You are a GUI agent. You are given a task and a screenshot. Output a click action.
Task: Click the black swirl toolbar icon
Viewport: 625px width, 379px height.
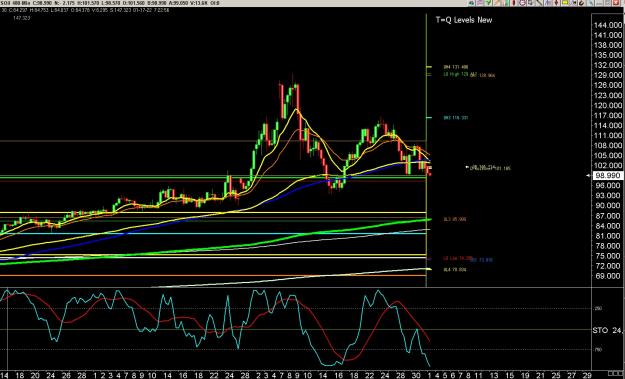pyautogui.click(x=582, y=3)
